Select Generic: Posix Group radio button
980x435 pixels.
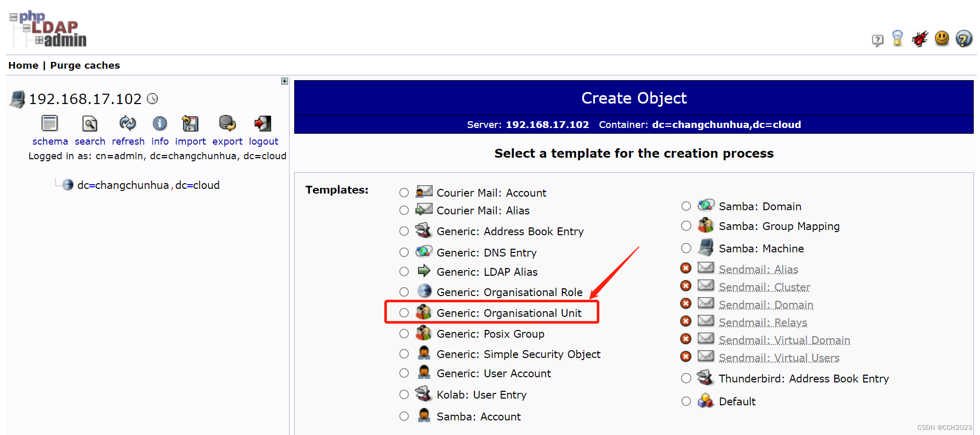click(x=404, y=334)
